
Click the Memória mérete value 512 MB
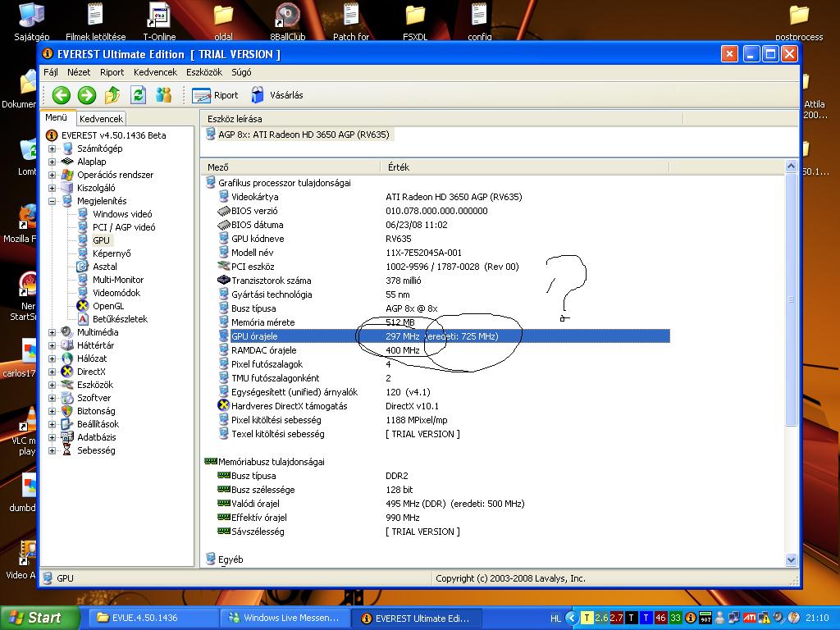click(400, 322)
